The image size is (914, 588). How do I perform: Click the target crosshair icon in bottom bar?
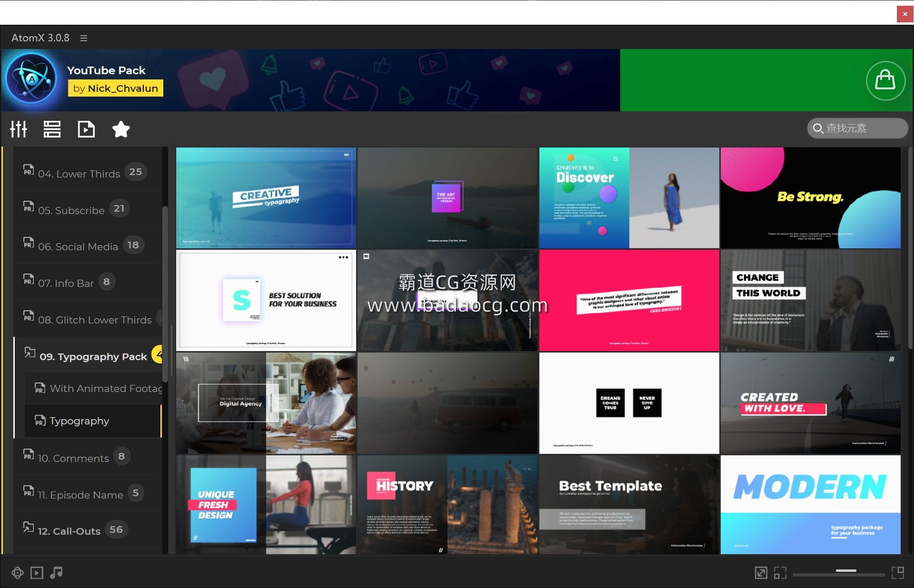pos(18,573)
